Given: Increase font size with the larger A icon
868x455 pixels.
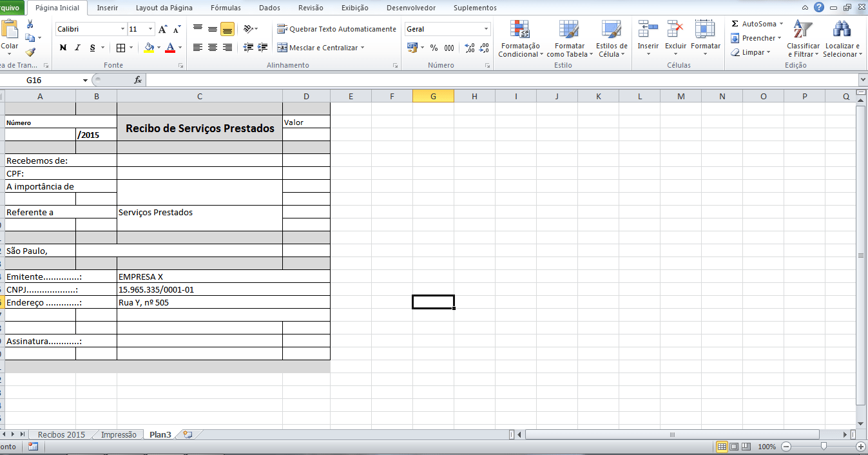Looking at the screenshot, I should (163, 29).
